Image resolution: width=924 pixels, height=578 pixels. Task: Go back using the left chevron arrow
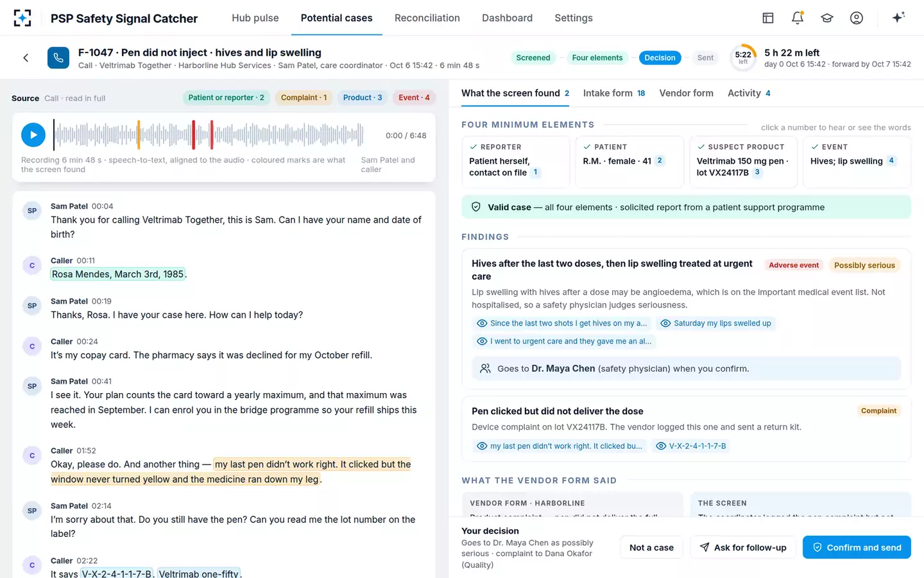click(26, 58)
